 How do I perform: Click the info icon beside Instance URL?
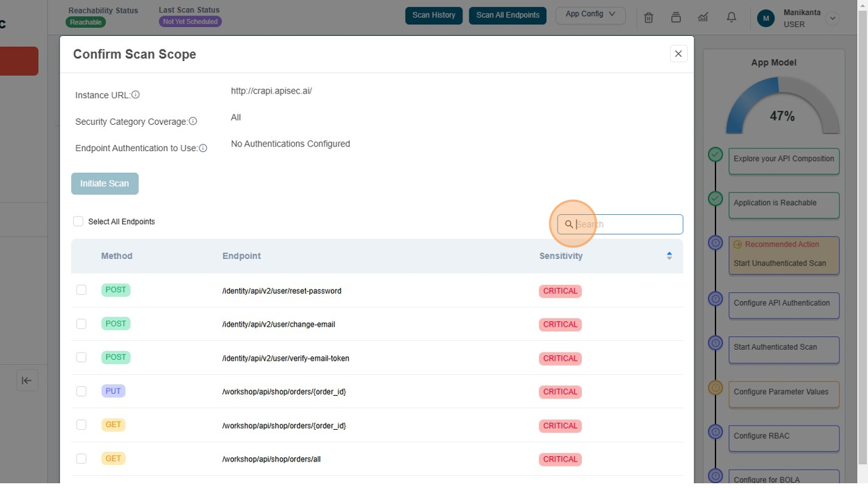pos(136,95)
